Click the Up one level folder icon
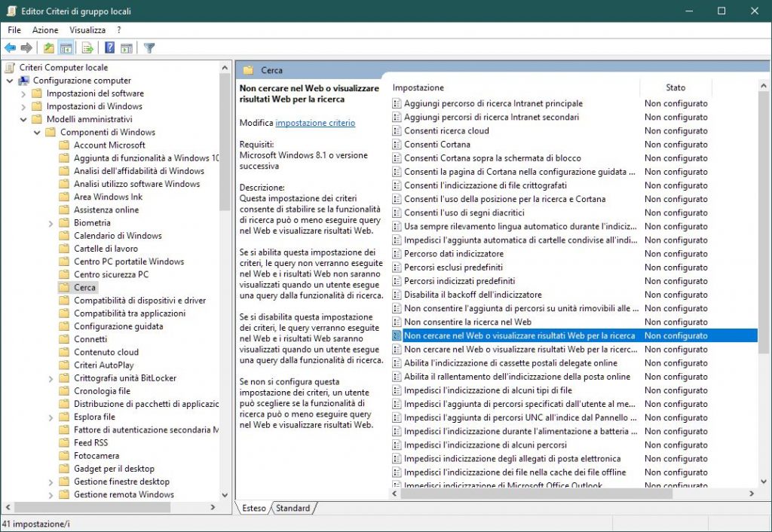 (x=49, y=48)
